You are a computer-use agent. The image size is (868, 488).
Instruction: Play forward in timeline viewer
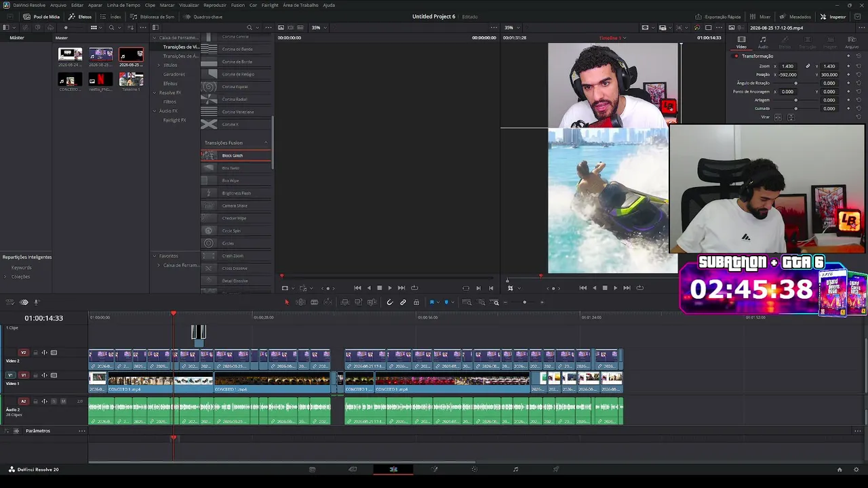[616, 288]
